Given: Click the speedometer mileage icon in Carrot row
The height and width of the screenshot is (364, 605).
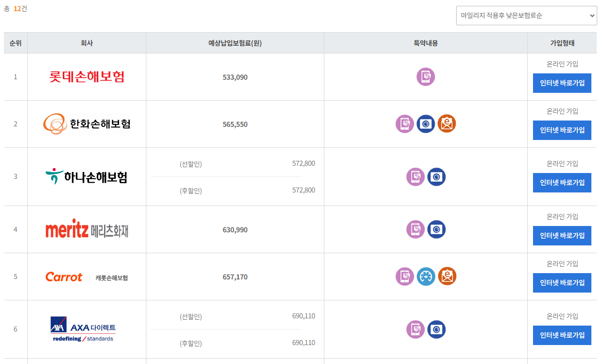Looking at the screenshot, I should (426, 277).
